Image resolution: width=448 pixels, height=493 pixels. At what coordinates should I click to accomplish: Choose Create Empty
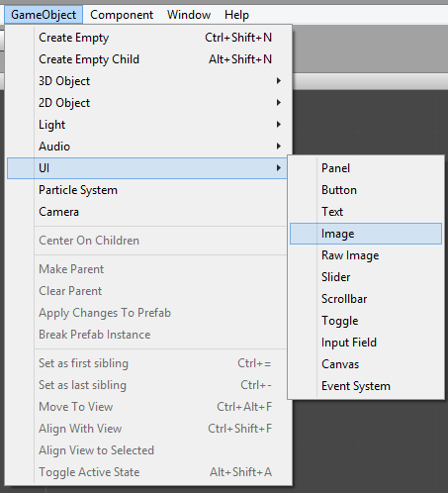147,38
